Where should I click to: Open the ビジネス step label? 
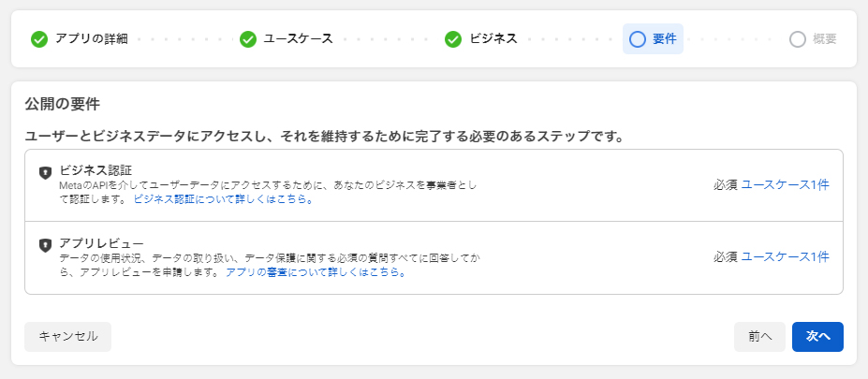point(493,39)
